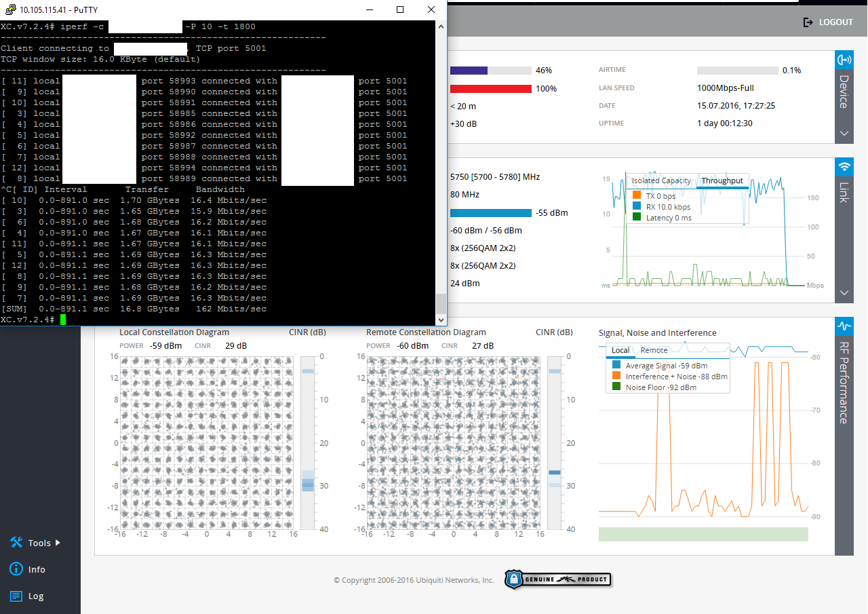This screenshot has height=614, width=868.
Task: Click the Link panel wifi icon
Action: point(844,167)
